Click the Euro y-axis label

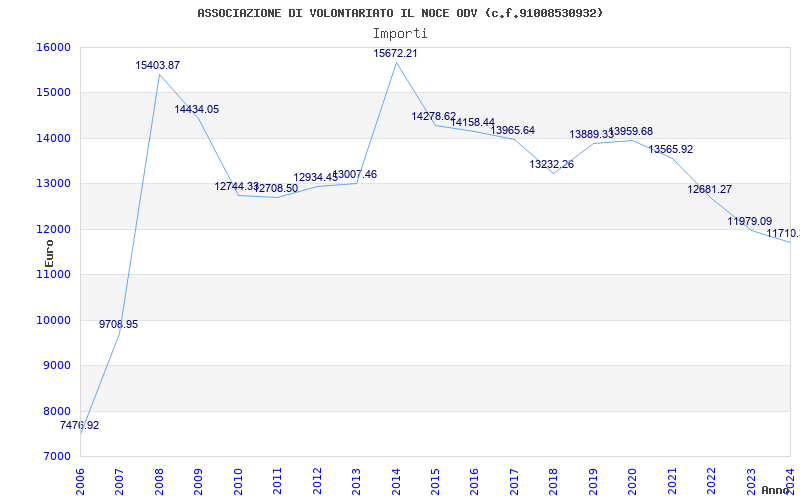pyautogui.click(x=49, y=252)
